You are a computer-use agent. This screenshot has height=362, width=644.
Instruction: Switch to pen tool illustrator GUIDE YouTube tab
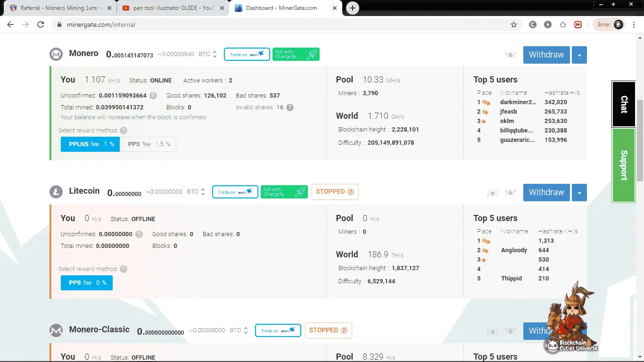(x=173, y=8)
